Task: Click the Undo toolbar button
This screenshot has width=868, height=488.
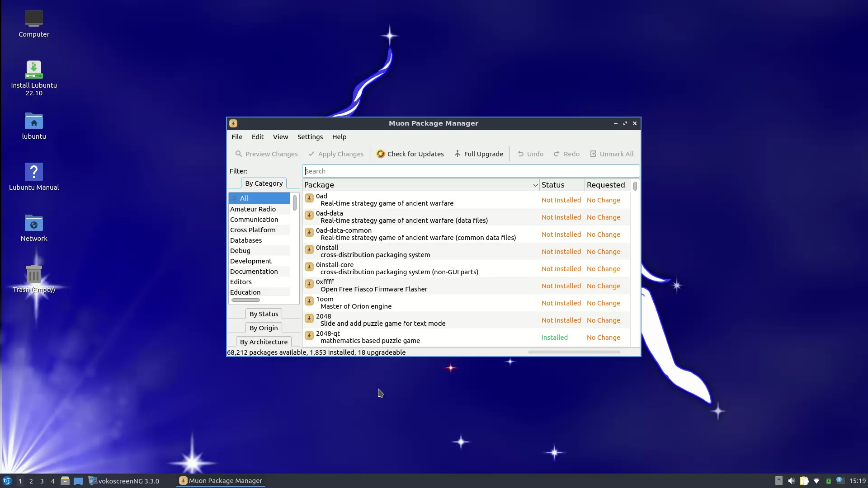Action: tap(530, 154)
